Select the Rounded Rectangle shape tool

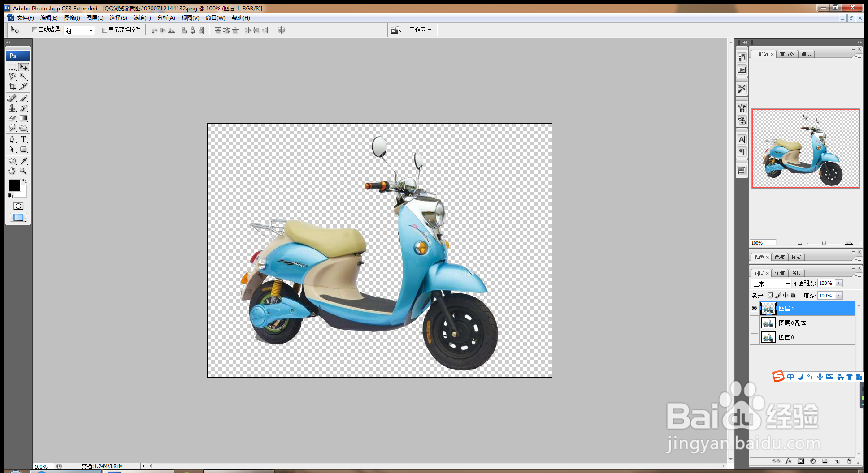[24, 150]
